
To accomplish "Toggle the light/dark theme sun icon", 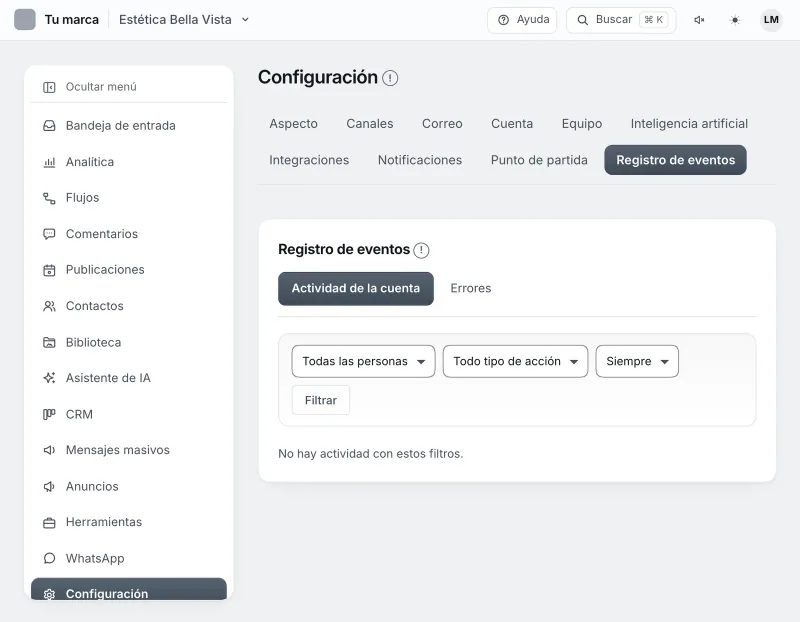I will [735, 20].
